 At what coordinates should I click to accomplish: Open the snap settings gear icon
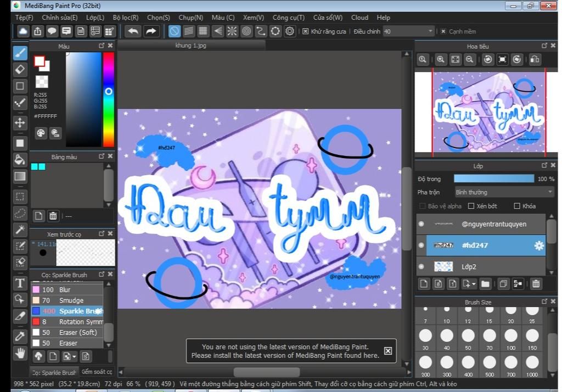click(x=290, y=31)
